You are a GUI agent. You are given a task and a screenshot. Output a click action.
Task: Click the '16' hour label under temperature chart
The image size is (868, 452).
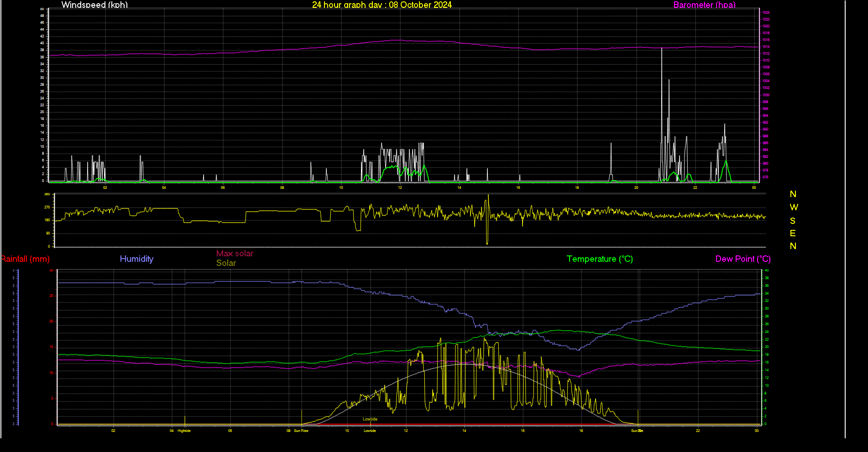point(523,431)
